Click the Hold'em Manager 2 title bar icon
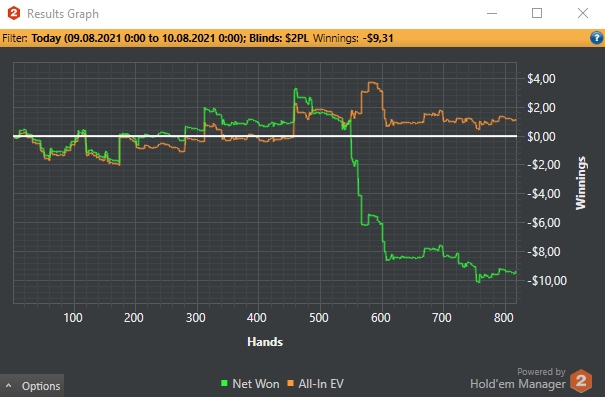Screen dimensions: 605x397 click(x=14, y=13)
